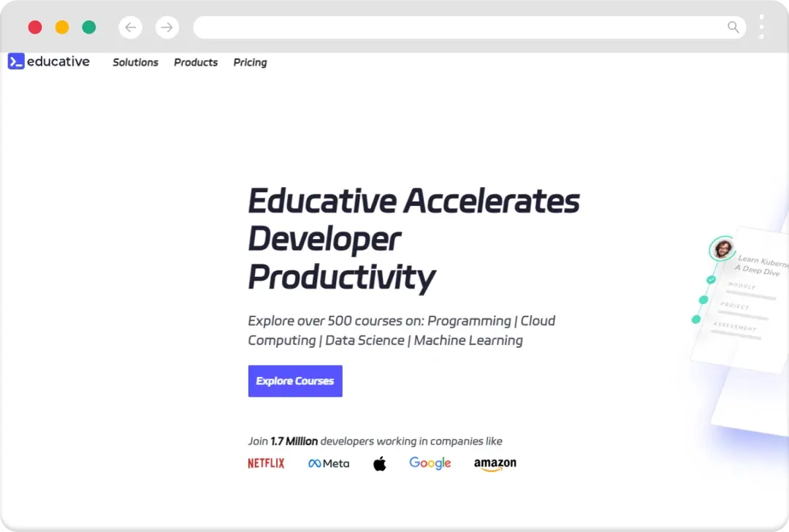Click the search magnifier icon
This screenshot has height=532, width=789.
pyautogui.click(x=733, y=27)
